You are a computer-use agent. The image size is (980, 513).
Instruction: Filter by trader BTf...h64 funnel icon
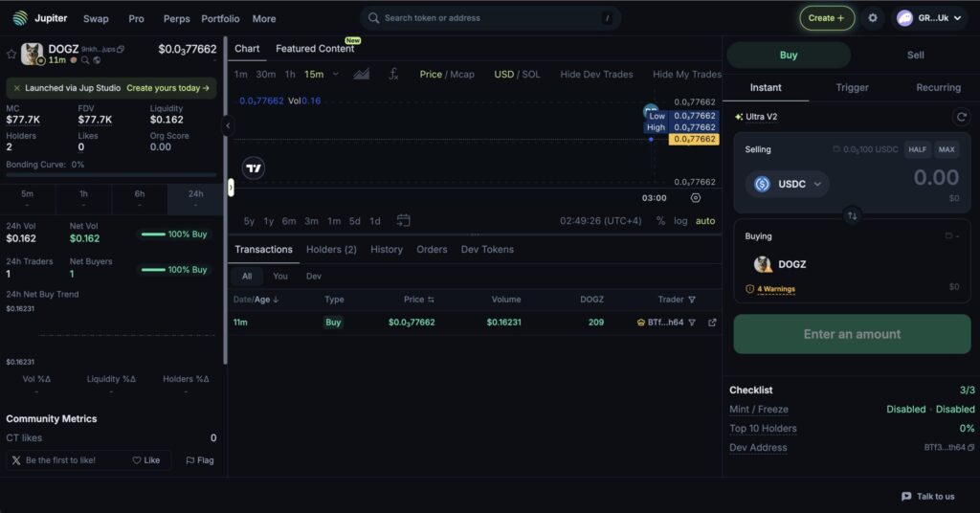(x=692, y=323)
